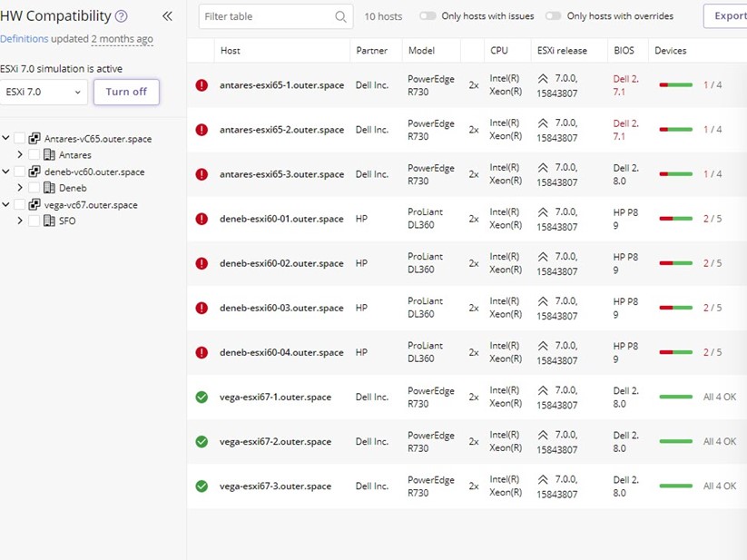Collapse the sidebar with double chevron icon
This screenshot has width=747, height=560.
pos(167,16)
